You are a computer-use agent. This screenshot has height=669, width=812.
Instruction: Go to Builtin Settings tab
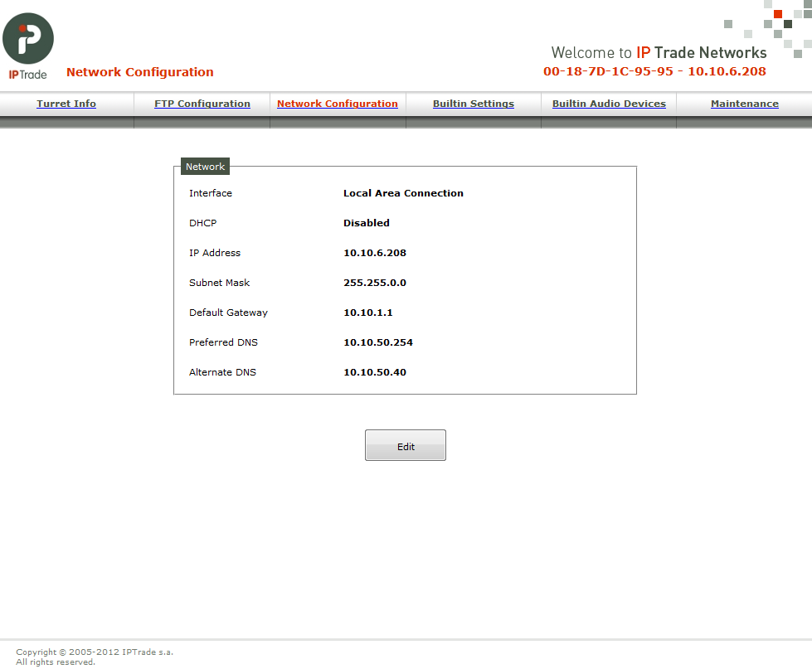coord(474,104)
